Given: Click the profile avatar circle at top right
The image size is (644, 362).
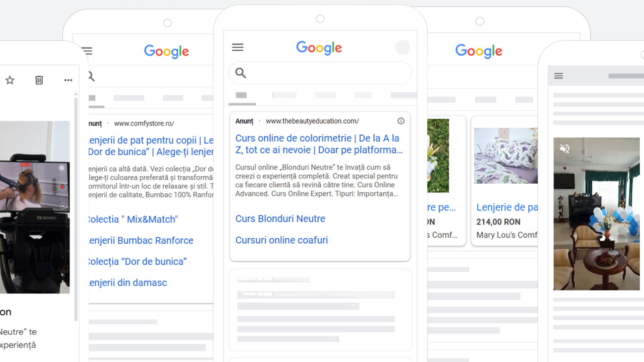Looking at the screenshot, I should 403,47.
